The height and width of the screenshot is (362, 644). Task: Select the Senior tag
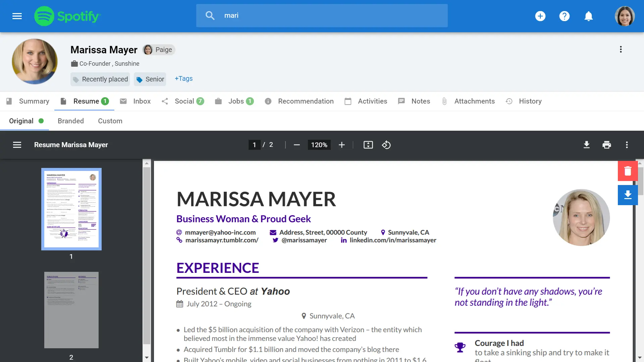[150, 79]
